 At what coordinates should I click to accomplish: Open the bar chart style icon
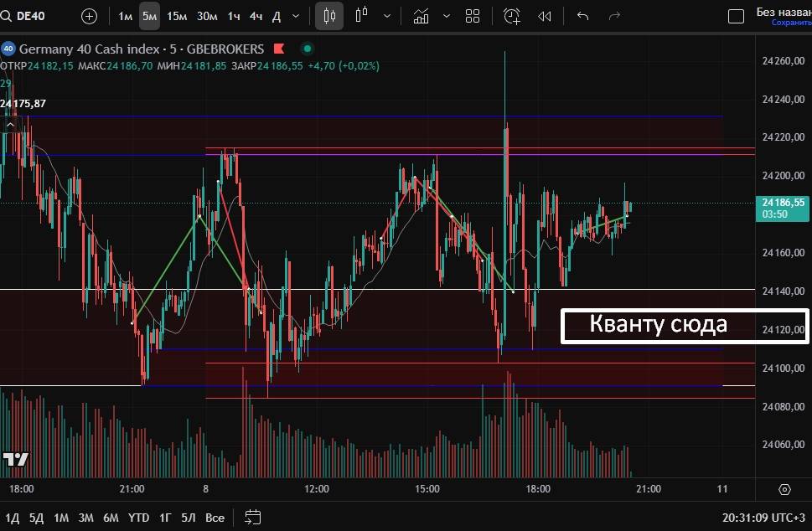pos(362,16)
